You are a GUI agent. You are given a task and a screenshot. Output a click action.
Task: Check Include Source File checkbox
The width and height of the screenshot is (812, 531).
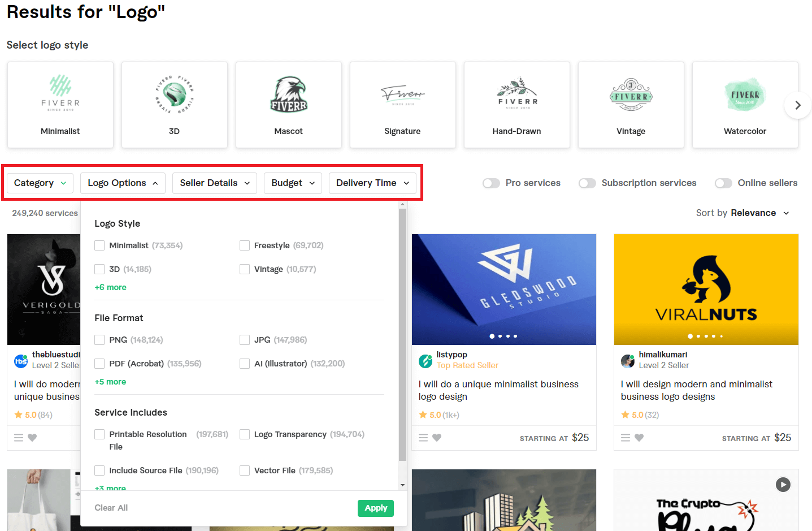[x=99, y=470]
